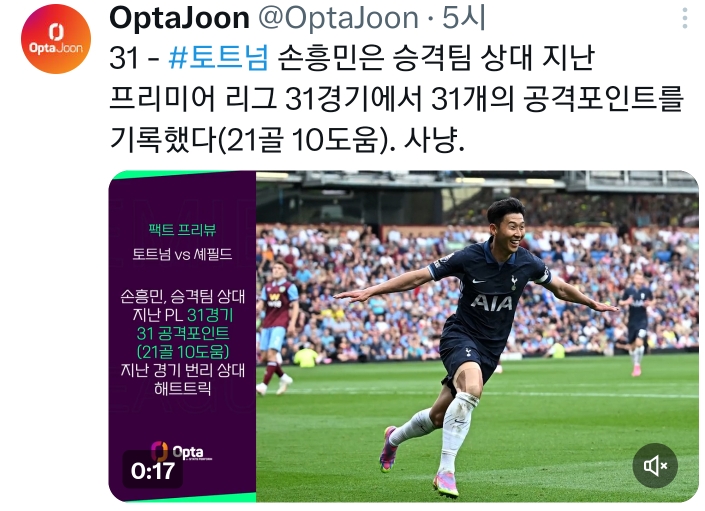
Task: Click the Opta logo in video panel
Action: click(x=181, y=451)
